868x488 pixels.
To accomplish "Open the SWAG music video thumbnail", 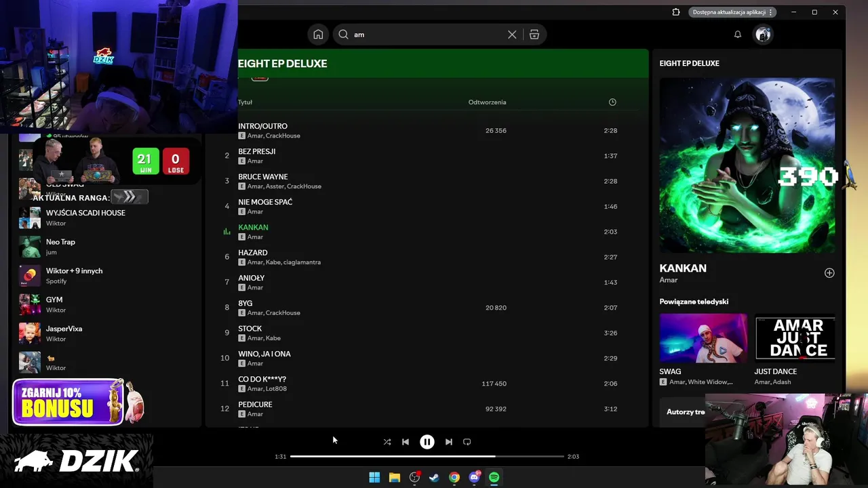I will 703,338.
